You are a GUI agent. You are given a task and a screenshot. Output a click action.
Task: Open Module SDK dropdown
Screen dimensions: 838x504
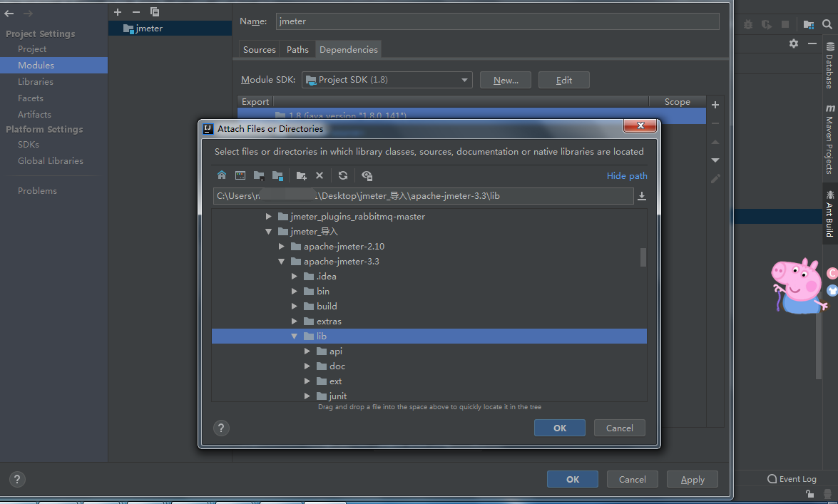pyautogui.click(x=387, y=80)
